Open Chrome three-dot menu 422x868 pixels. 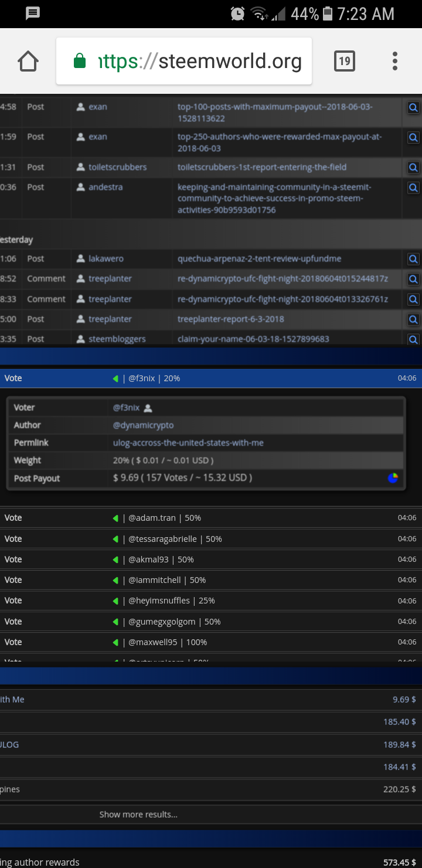tap(395, 61)
